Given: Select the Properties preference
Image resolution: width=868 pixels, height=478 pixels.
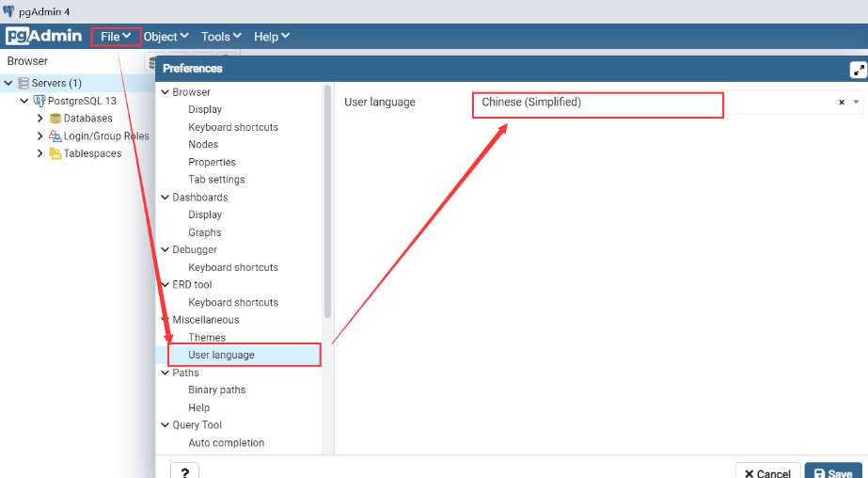Looking at the screenshot, I should click(x=212, y=162).
